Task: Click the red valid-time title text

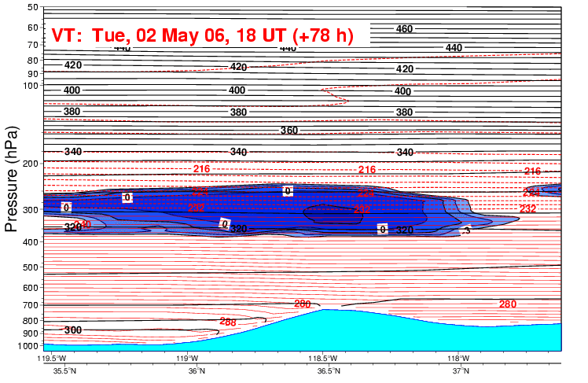Action: [x=202, y=35]
